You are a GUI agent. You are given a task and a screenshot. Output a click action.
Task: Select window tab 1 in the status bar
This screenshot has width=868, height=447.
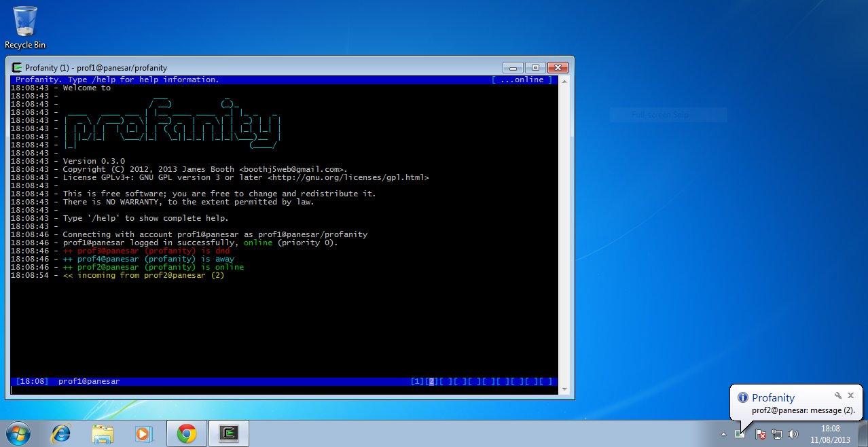click(417, 382)
